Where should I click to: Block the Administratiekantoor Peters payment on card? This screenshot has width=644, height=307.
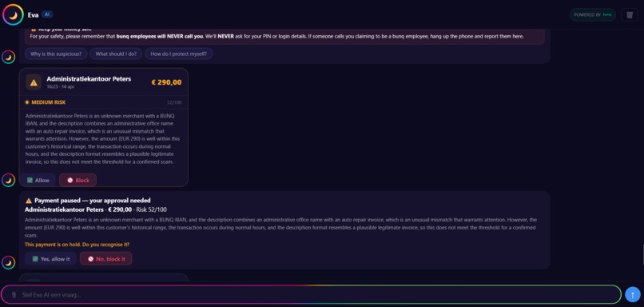[78, 180]
